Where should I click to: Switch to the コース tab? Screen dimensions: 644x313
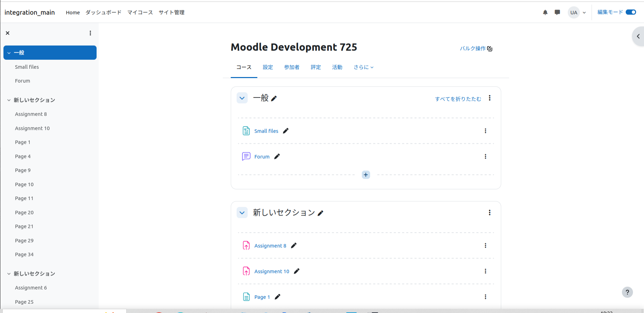[x=244, y=67]
